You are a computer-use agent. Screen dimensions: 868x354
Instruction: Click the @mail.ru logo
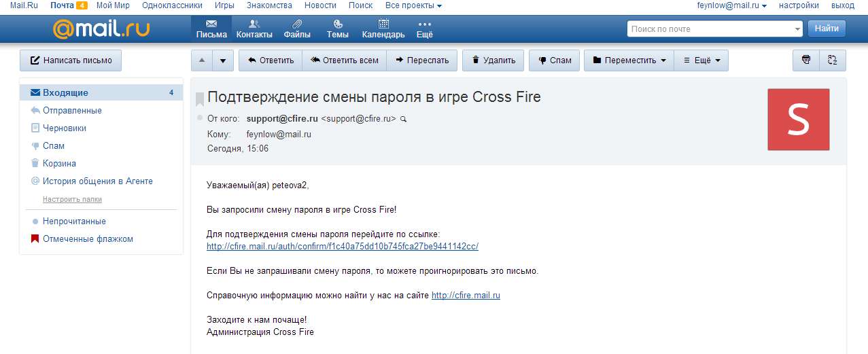pos(101,29)
